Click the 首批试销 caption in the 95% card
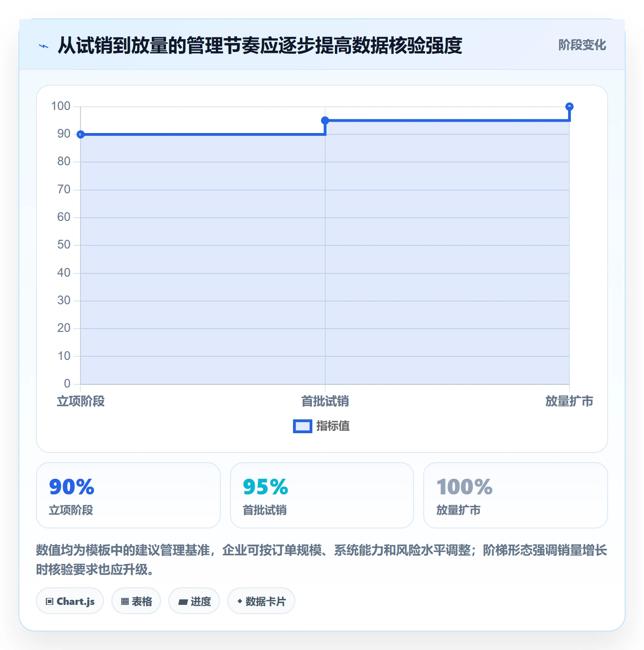This screenshot has width=644, height=650. tap(265, 510)
